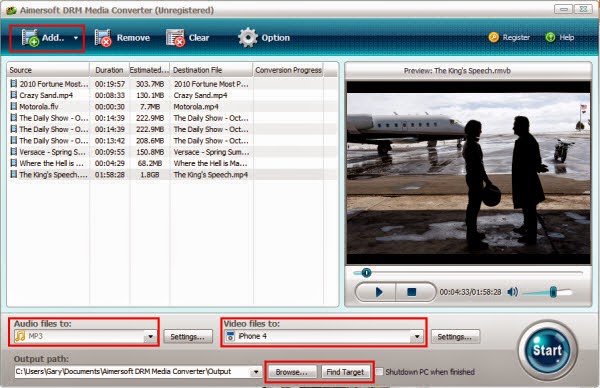Select destination The King's Speech.mp4

click(211, 175)
